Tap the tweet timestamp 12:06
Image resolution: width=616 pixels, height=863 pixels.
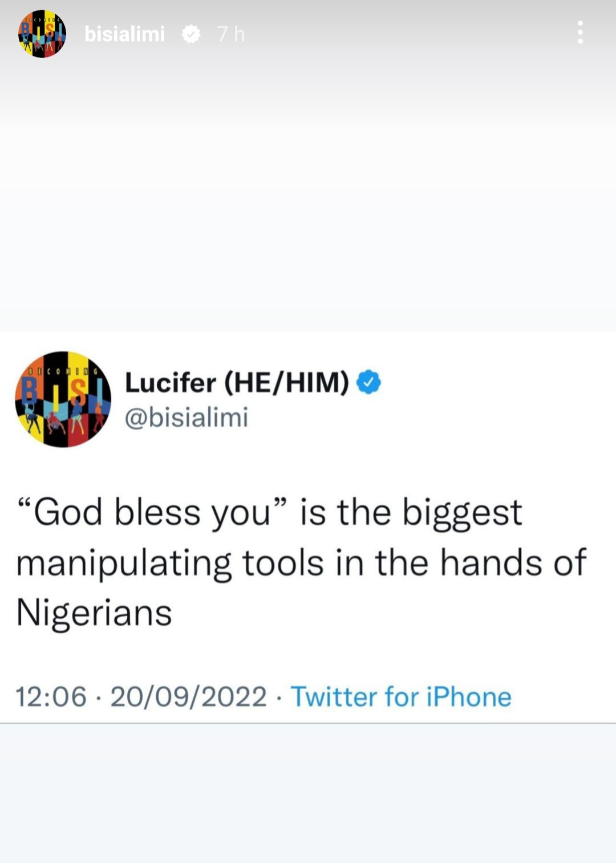[x=52, y=697]
